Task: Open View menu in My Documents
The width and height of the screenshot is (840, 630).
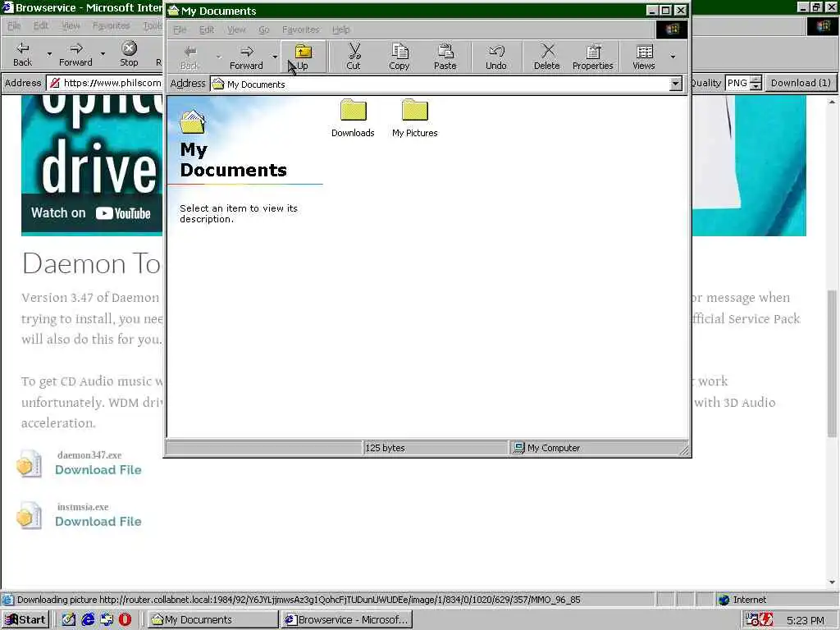Action: (235, 30)
